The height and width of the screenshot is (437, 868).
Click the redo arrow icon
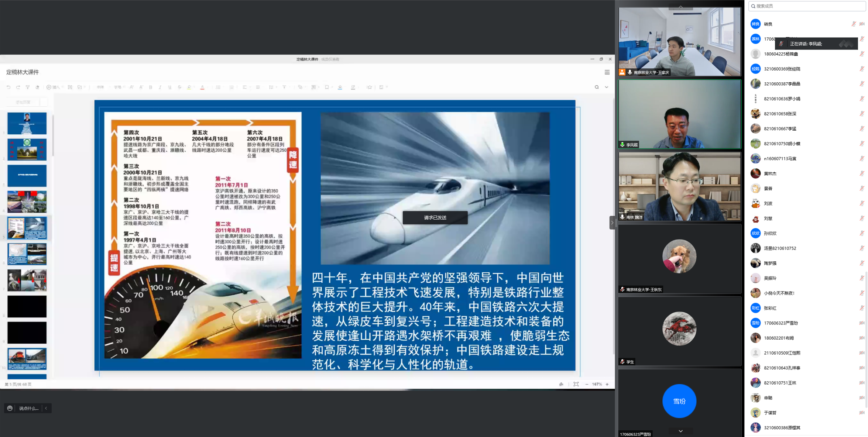click(18, 87)
